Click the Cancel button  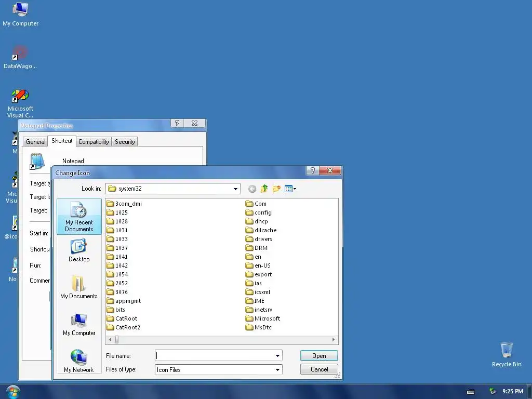pyautogui.click(x=319, y=369)
